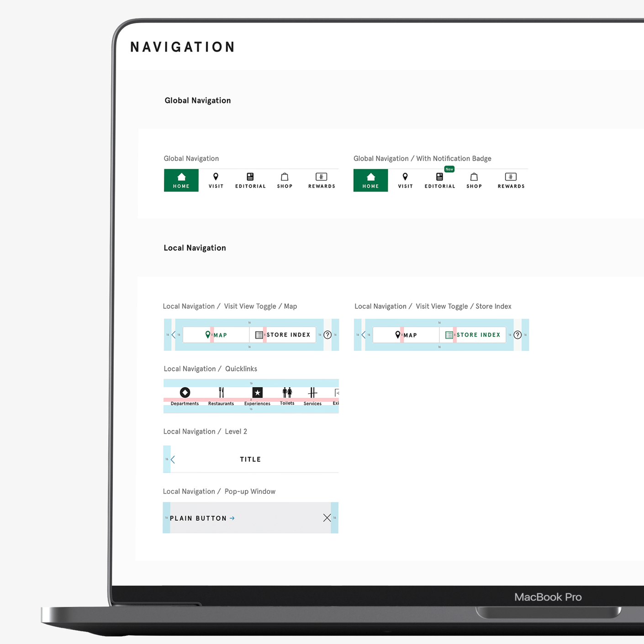Open the Departments quicklink icon
This screenshot has height=644, width=644.
(x=185, y=393)
